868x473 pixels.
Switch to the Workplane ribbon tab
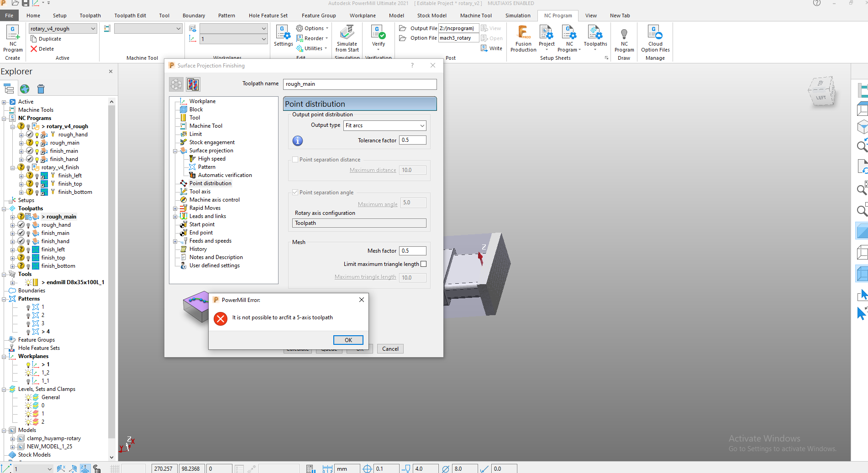click(x=363, y=16)
